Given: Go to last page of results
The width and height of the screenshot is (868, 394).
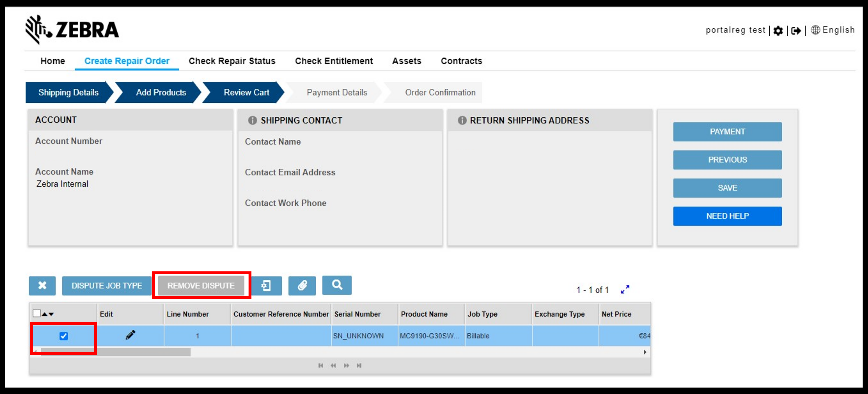Looking at the screenshot, I should pyautogui.click(x=359, y=365).
